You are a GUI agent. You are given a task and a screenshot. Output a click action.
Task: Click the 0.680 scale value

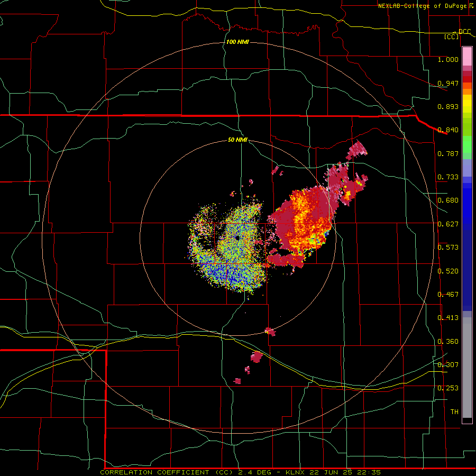tap(448, 200)
